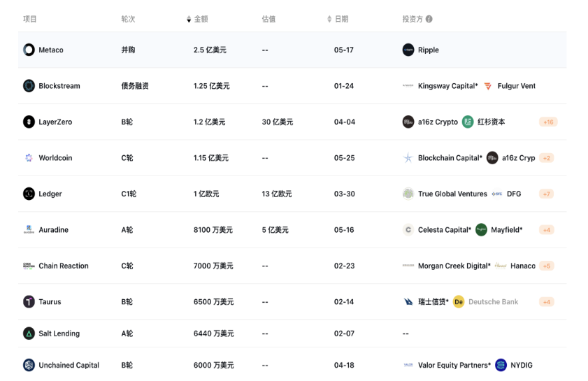Viewport: 588px width, 381px height.
Task: Click the Valor Equity Partners investor name
Action: click(454, 365)
